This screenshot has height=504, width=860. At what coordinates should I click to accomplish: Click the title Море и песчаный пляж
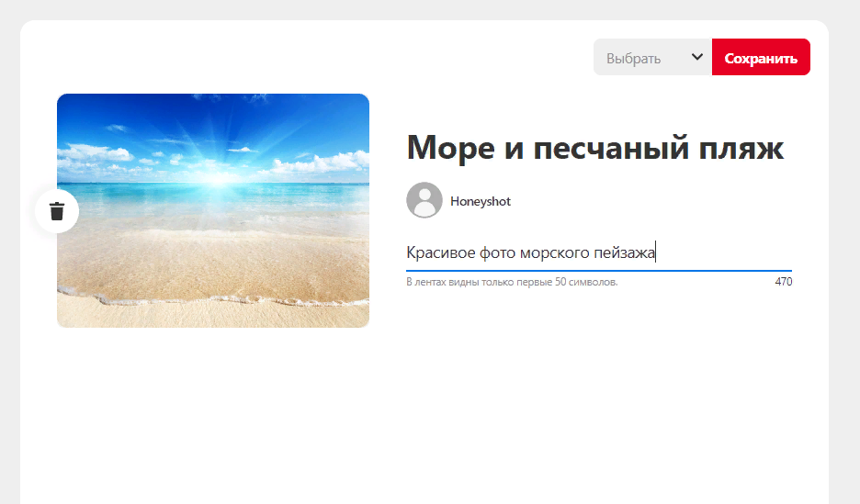594,147
